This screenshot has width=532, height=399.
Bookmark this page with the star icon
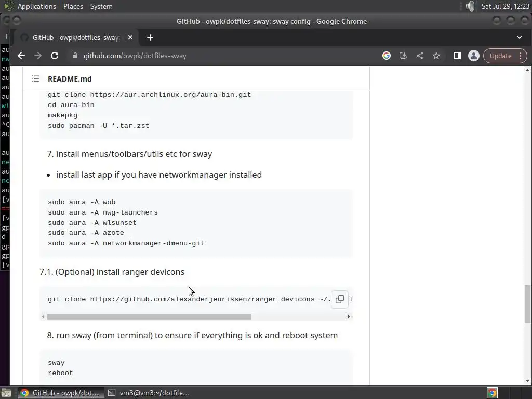[x=436, y=56]
